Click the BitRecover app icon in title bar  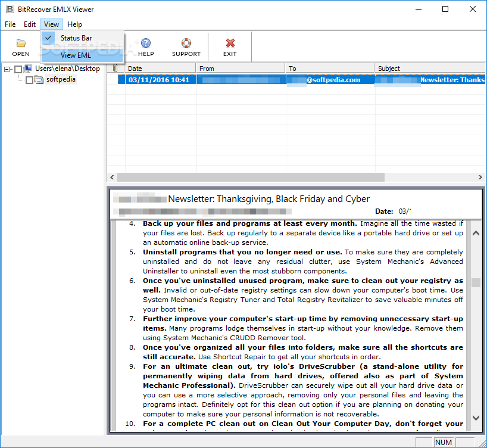click(10, 9)
